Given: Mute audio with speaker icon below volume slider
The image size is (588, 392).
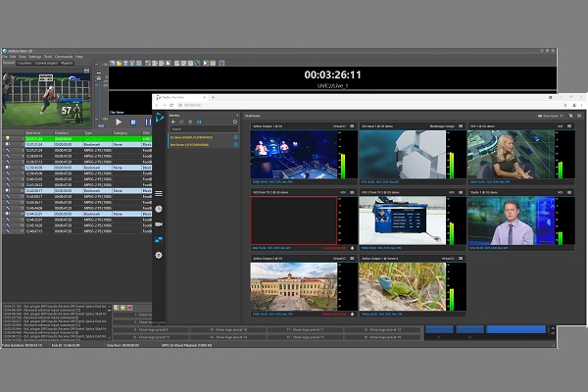Looking at the screenshot, I should pos(101,125).
